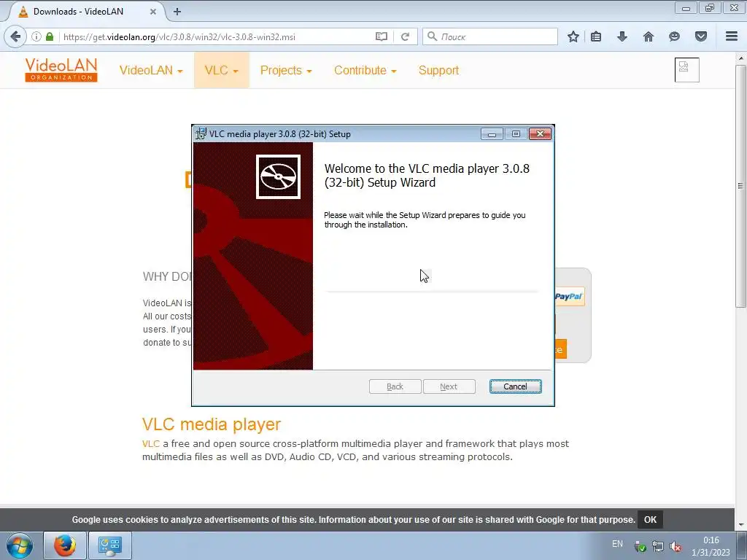Select the Downloads - VideoLAN tab
The height and width of the screenshot is (560, 747).
coord(86,12)
